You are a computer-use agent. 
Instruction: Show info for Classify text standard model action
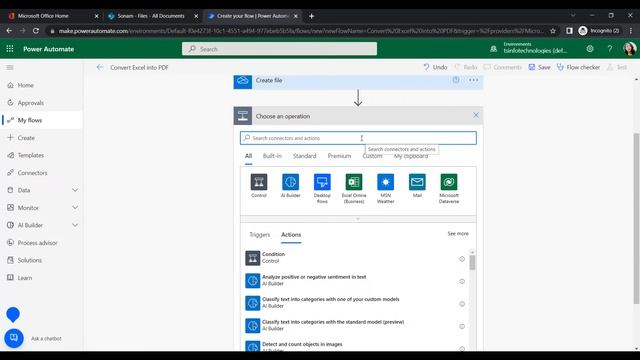462,326
